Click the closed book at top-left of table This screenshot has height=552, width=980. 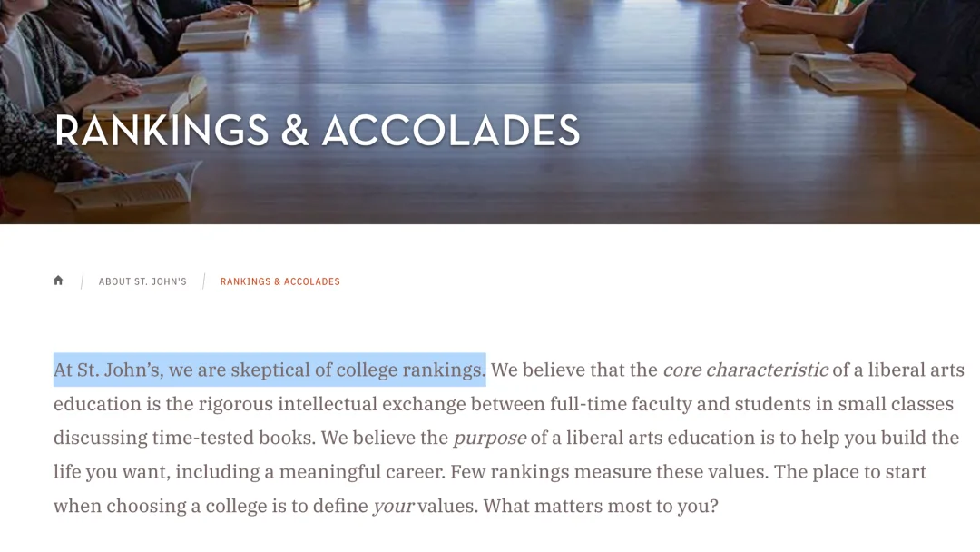pos(214,34)
